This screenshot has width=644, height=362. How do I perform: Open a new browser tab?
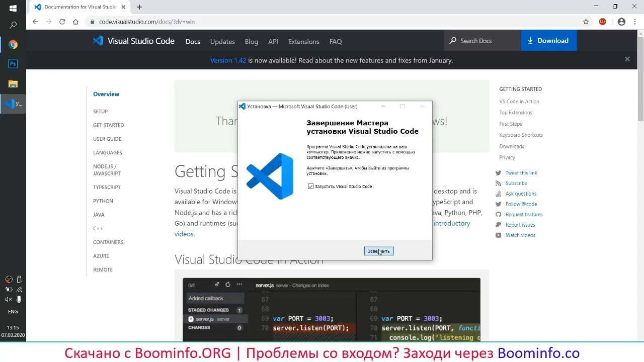tap(139, 7)
